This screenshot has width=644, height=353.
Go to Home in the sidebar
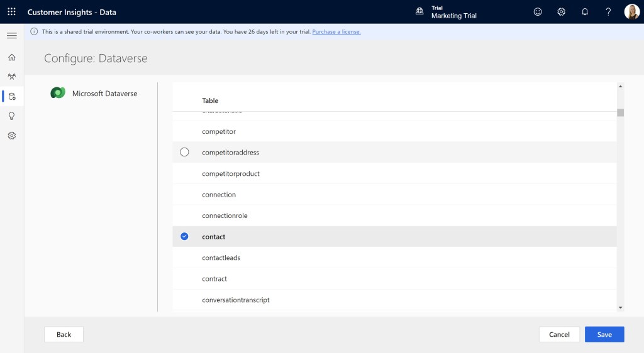click(11, 57)
